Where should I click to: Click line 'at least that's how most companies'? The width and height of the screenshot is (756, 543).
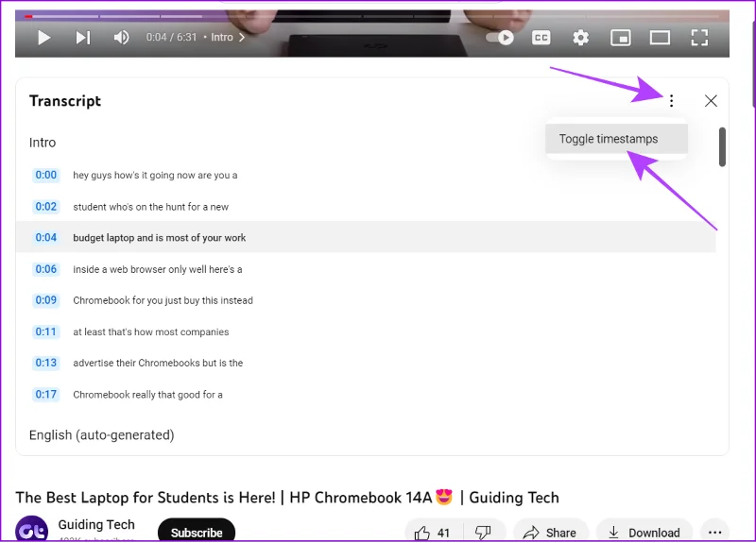[x=151, y=332]
